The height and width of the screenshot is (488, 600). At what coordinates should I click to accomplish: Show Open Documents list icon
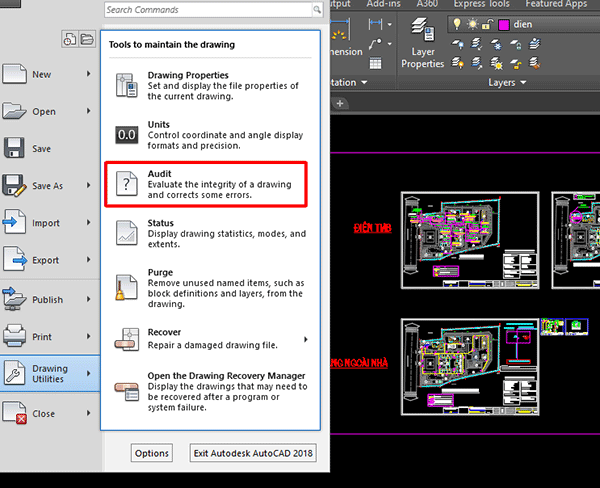87,39
